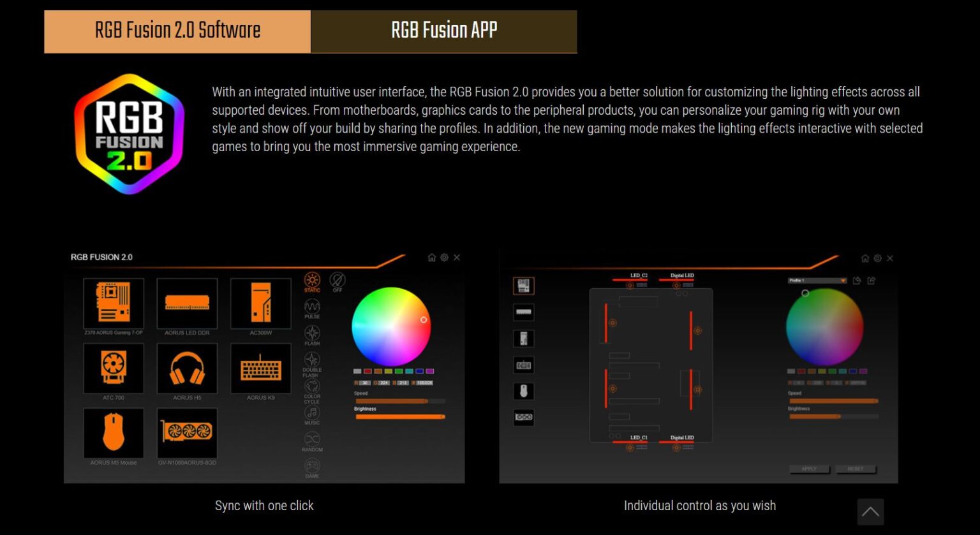The width and height of the screenshot is (980, 535).
Task: Select the Random lighting mode icon
Action: [312, 439]
